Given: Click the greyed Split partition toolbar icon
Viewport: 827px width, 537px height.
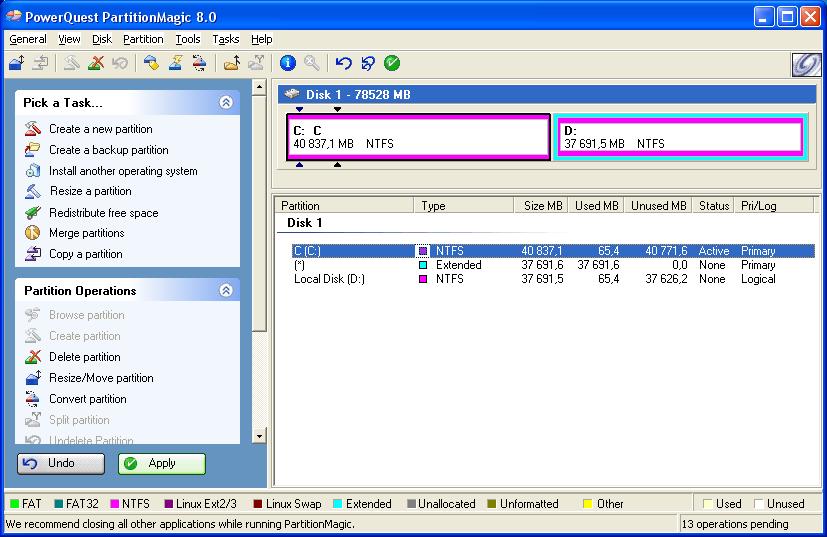Looking at the screenshot, I should click(x=256, y=63).
